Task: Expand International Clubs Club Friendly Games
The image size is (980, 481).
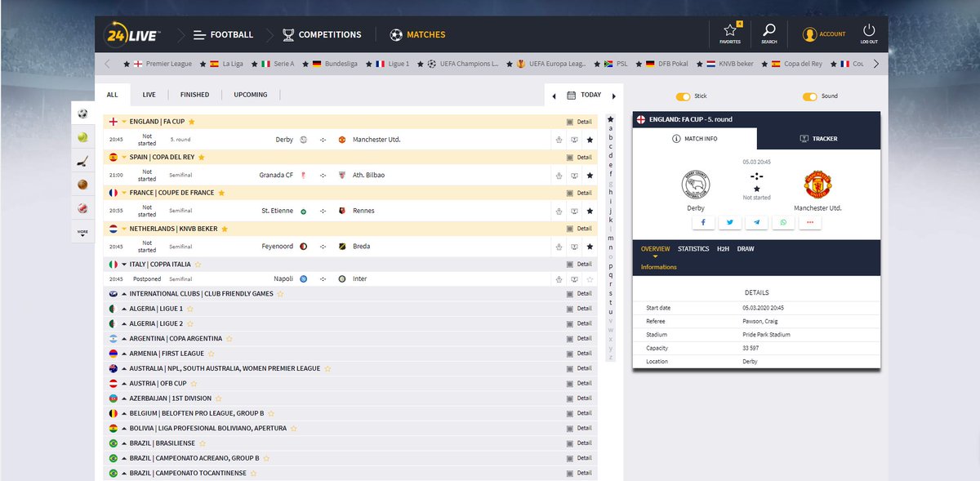Action: tap(124, 294)
